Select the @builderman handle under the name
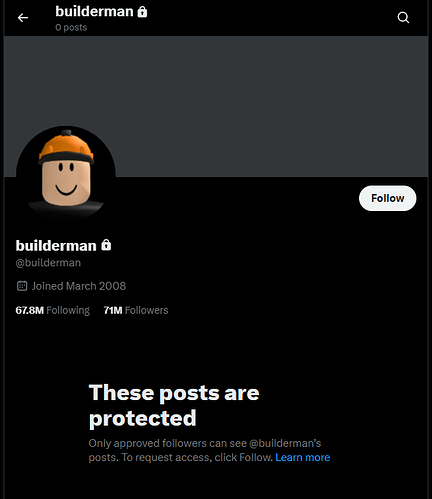The width and height of the screenshot is (432, 499). (x=48, y=263)
